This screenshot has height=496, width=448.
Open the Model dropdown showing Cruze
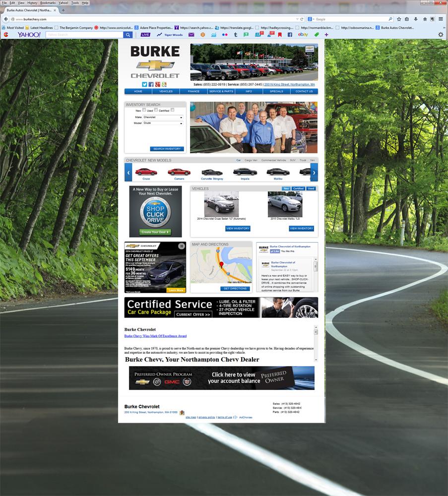[163, 123]
